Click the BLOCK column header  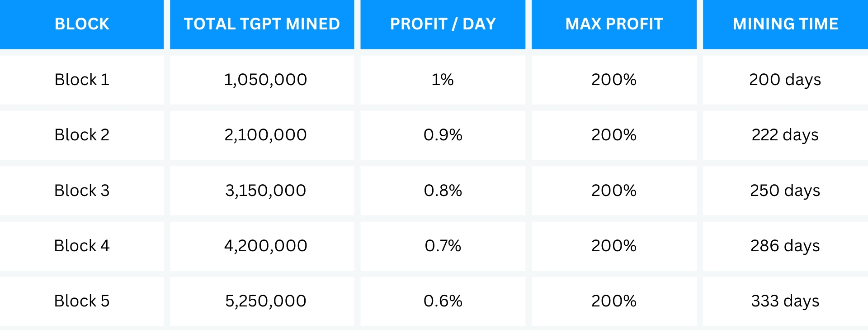82,24
